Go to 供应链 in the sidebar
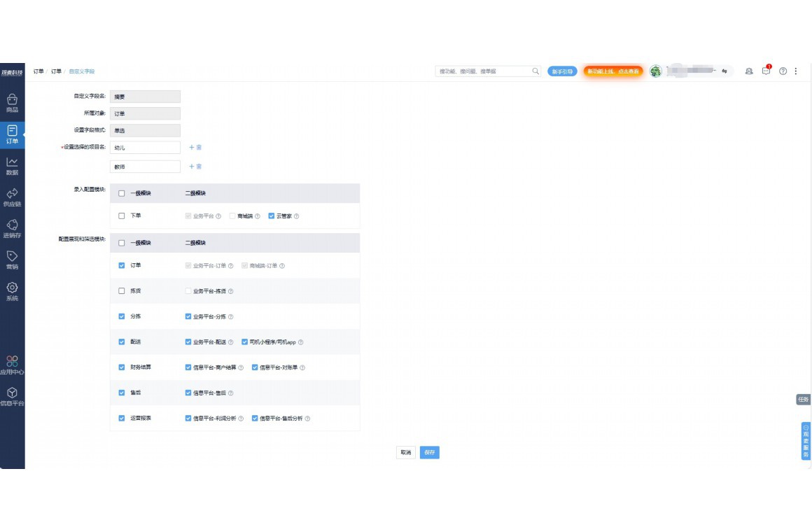812x532 pixels. [12, 197]
